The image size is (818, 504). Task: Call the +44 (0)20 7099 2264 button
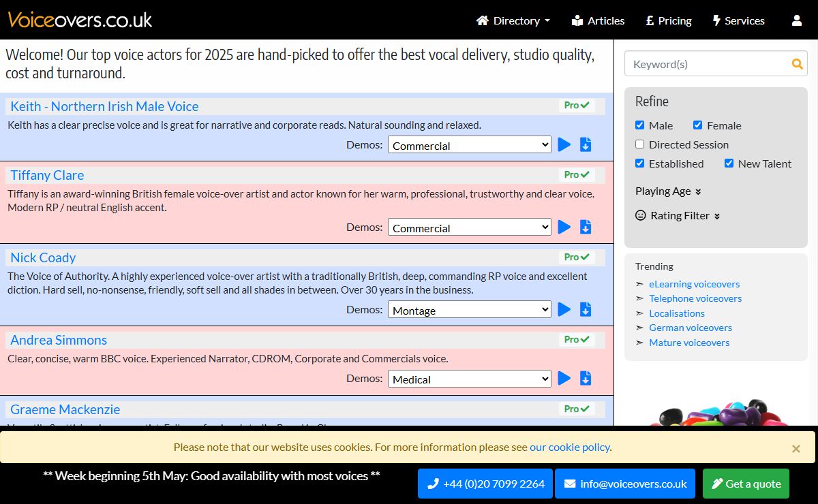pos(485,484)
